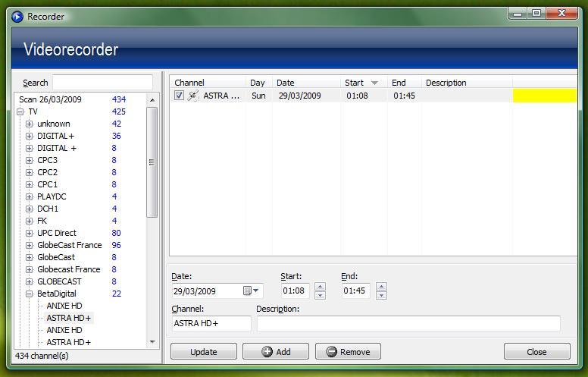This screenshot has height=377, width=588.
Task: Click the plus icon on Add button
Action: pyautogui.click(x=267, y=352)
